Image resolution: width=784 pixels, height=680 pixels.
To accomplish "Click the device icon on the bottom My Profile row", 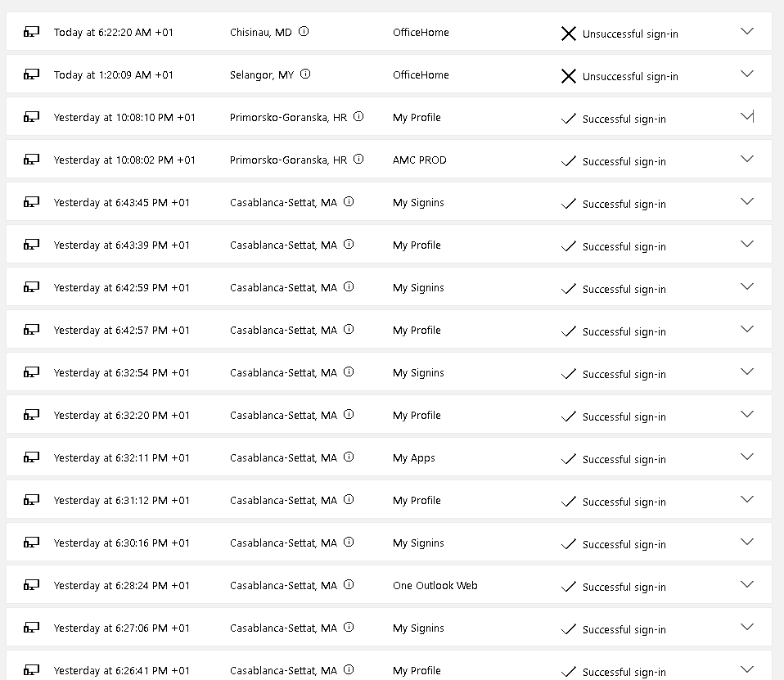I will [x=30, y=669].
